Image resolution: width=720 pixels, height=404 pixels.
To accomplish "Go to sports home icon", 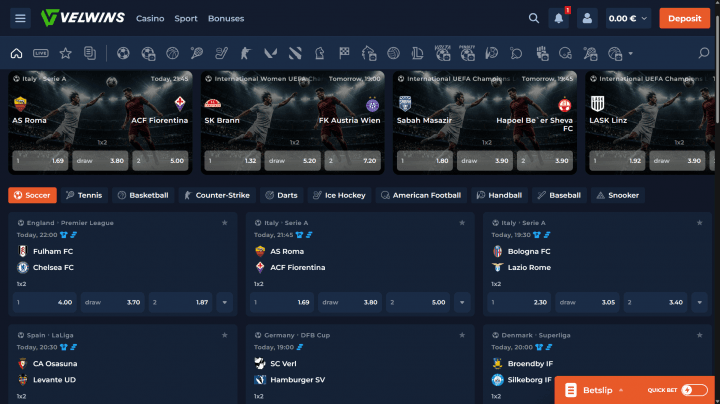I will [17, 53].
